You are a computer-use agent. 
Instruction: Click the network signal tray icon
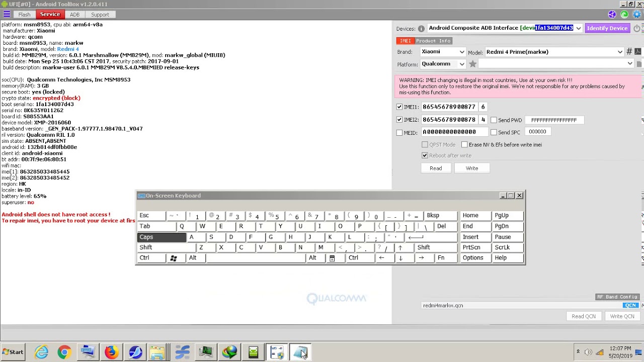tap(600, 352)
